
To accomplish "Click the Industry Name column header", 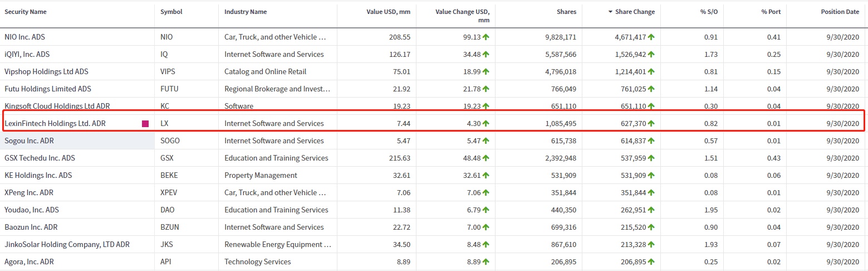I will click(x=246, y=12).
